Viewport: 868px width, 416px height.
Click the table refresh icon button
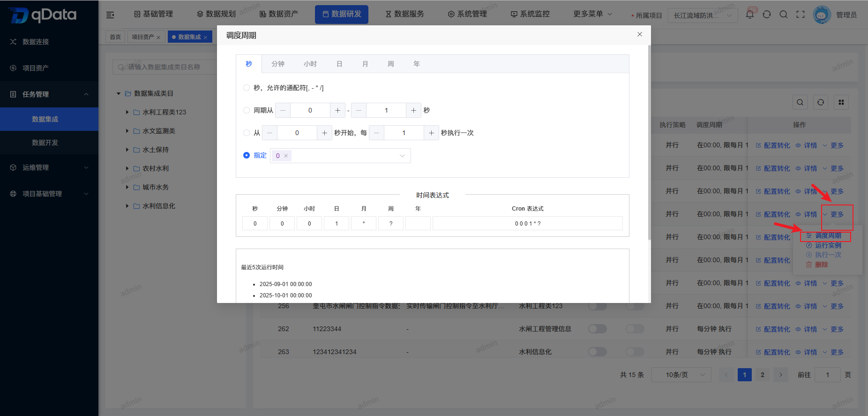(821, 102)
